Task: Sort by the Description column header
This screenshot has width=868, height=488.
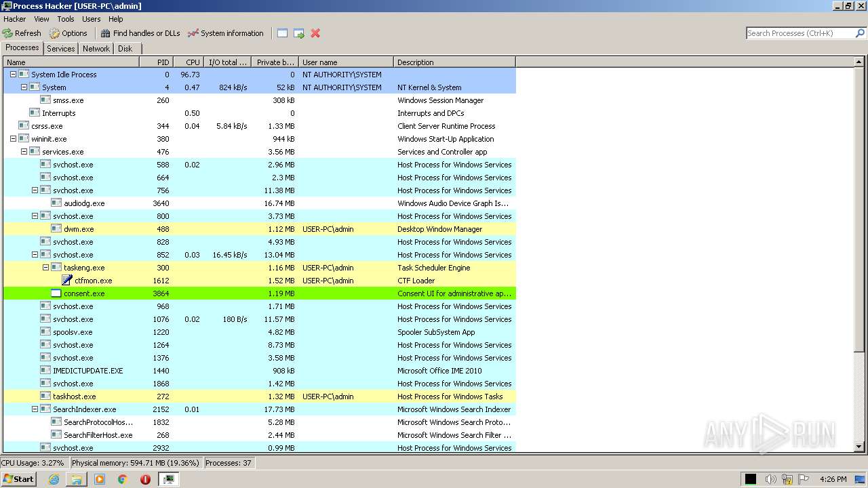Action: tap(454, 62)
